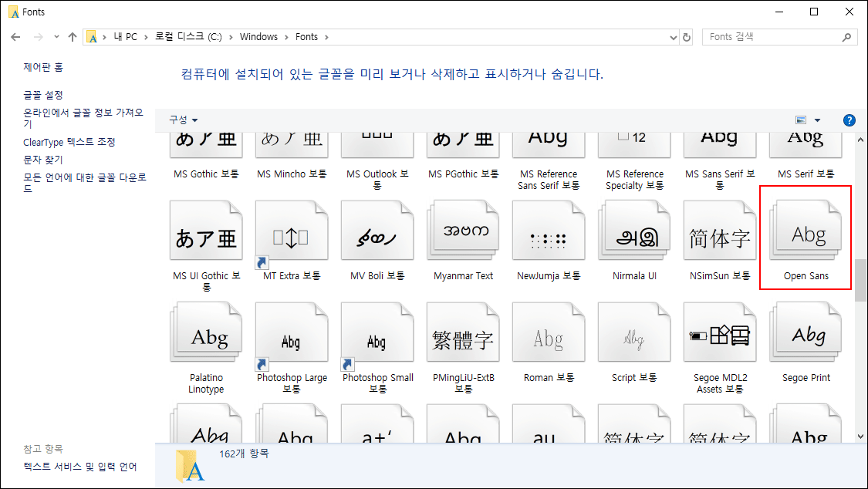Click the MS Outlook 보통 label

coord(377,179)
